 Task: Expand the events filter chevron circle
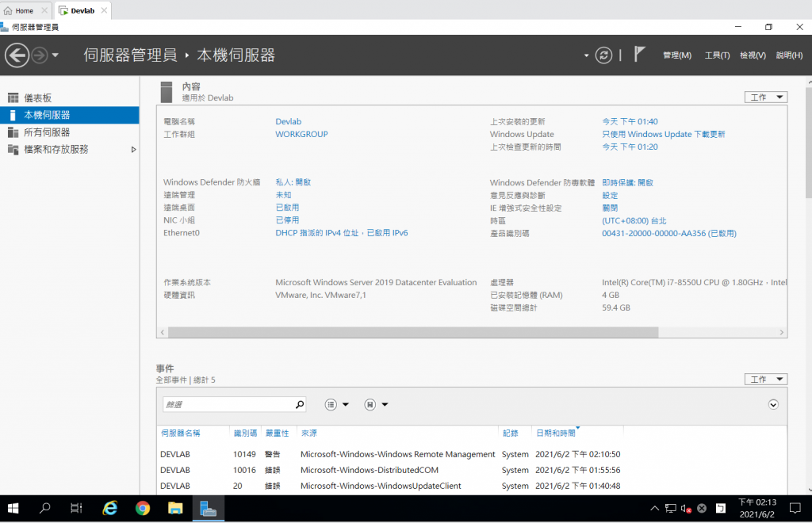pyautogui.click(x=773, y=405)
